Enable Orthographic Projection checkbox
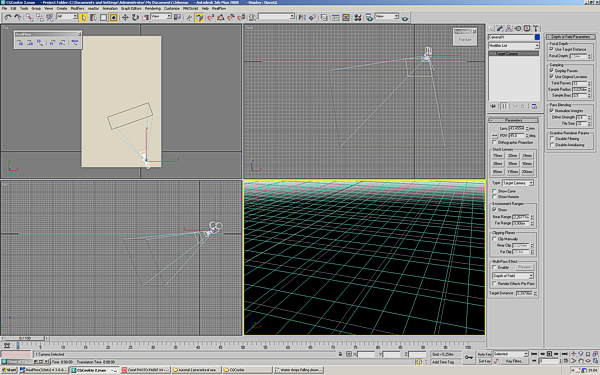 [494, 142]
